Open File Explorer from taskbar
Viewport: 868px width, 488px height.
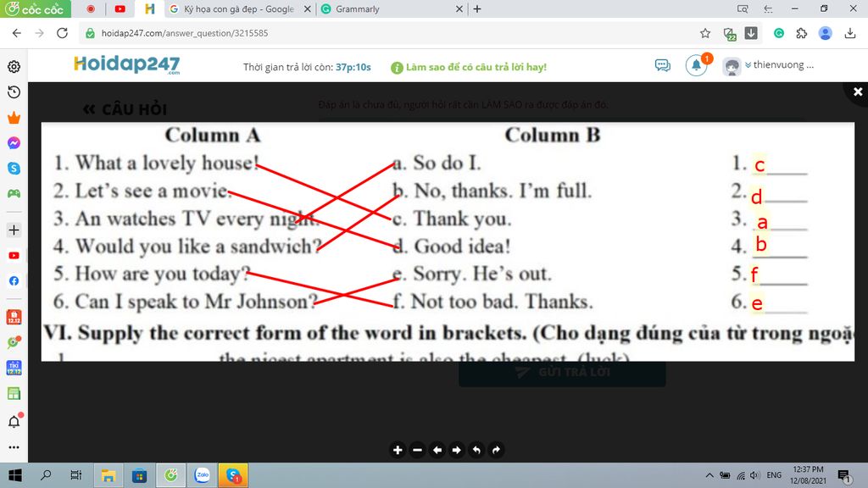pos(108,475)
